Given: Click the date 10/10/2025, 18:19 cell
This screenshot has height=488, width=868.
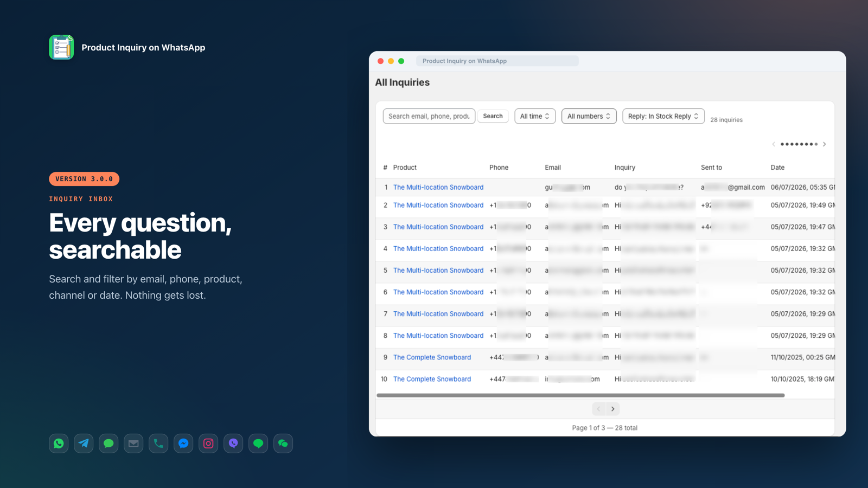Looking at the screenshot, I should click(803, 379).
